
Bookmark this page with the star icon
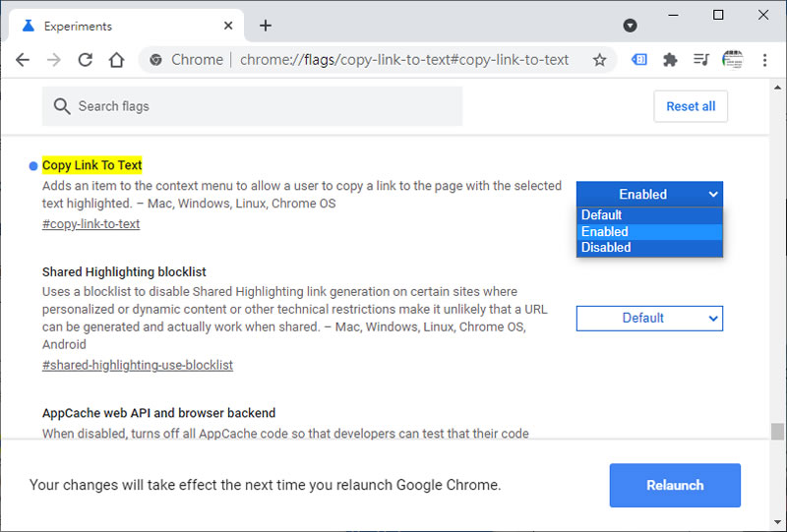tap(599, 60)
